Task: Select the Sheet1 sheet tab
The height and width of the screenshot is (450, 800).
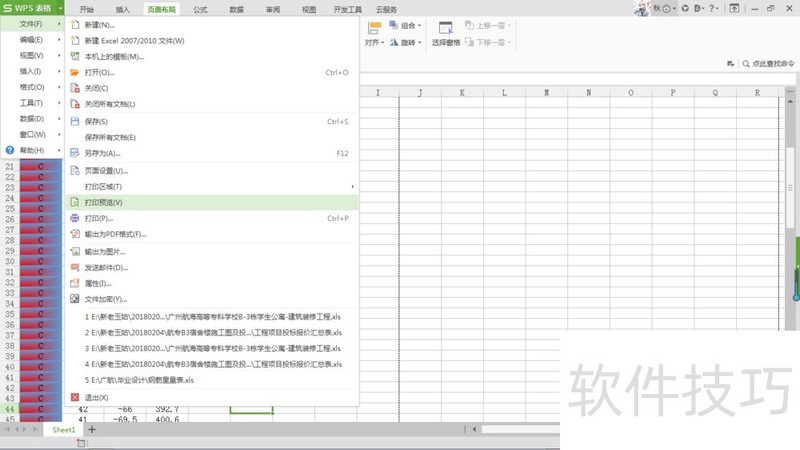Action: pos(64,430)
